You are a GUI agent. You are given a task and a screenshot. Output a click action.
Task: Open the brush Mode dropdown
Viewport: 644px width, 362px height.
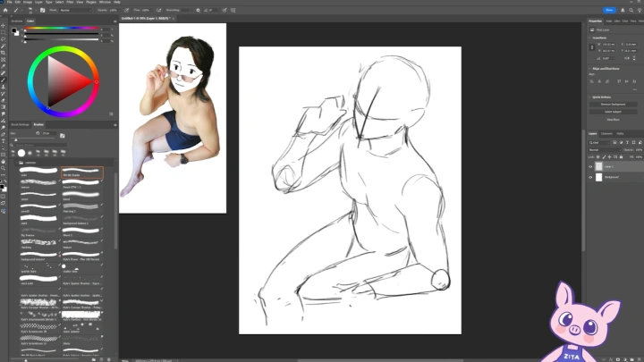tap(75, 10)
